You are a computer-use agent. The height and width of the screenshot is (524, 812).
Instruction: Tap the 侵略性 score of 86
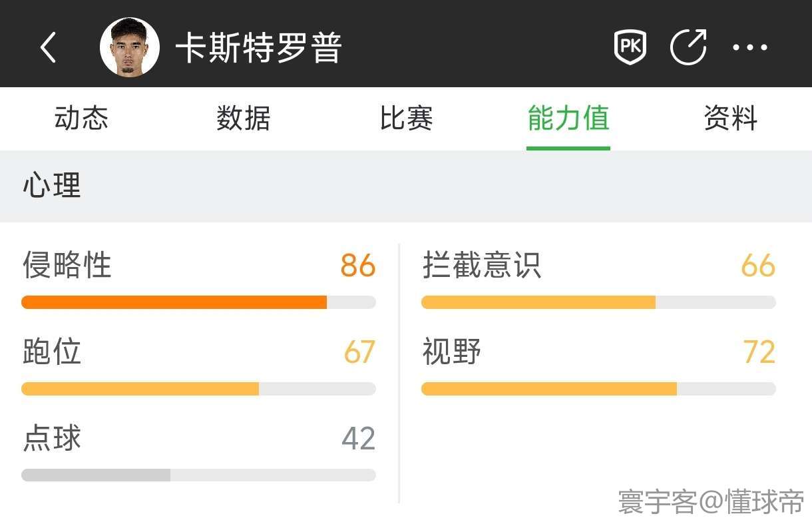[358, 266]
